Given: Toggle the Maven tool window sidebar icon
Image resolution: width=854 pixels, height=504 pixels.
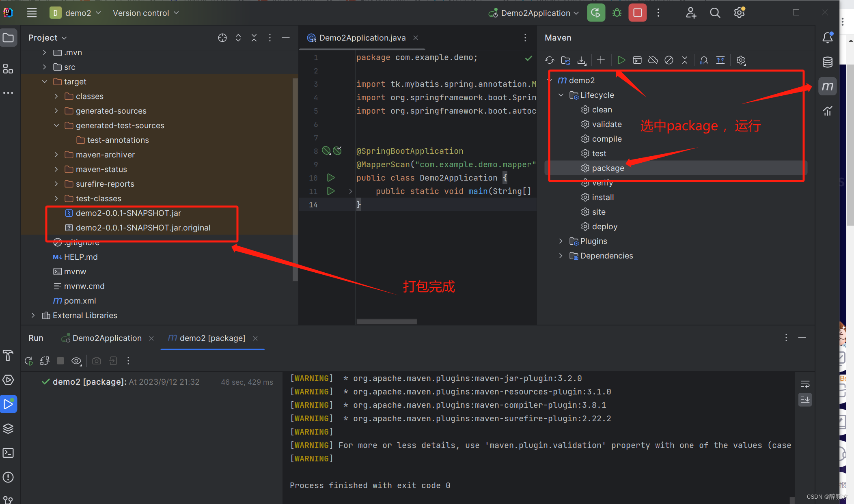Looking at the screenshot, I should tap(827, 86).
